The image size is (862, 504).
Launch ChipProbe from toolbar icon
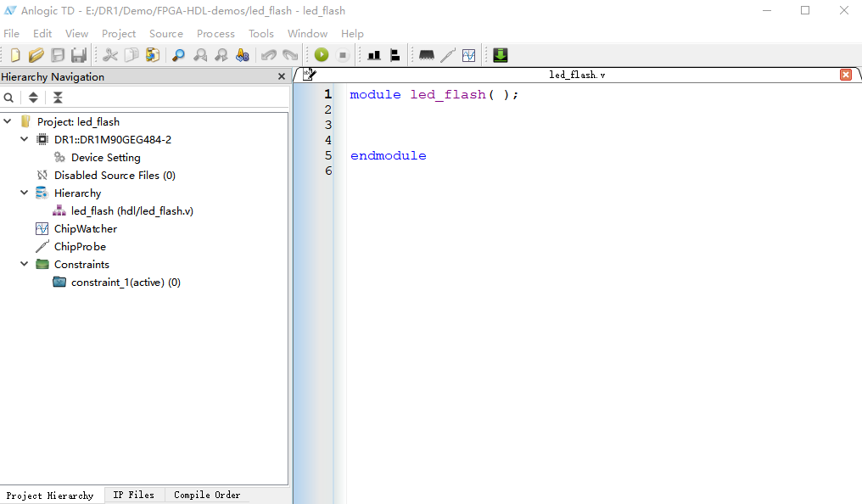[447, 55]
